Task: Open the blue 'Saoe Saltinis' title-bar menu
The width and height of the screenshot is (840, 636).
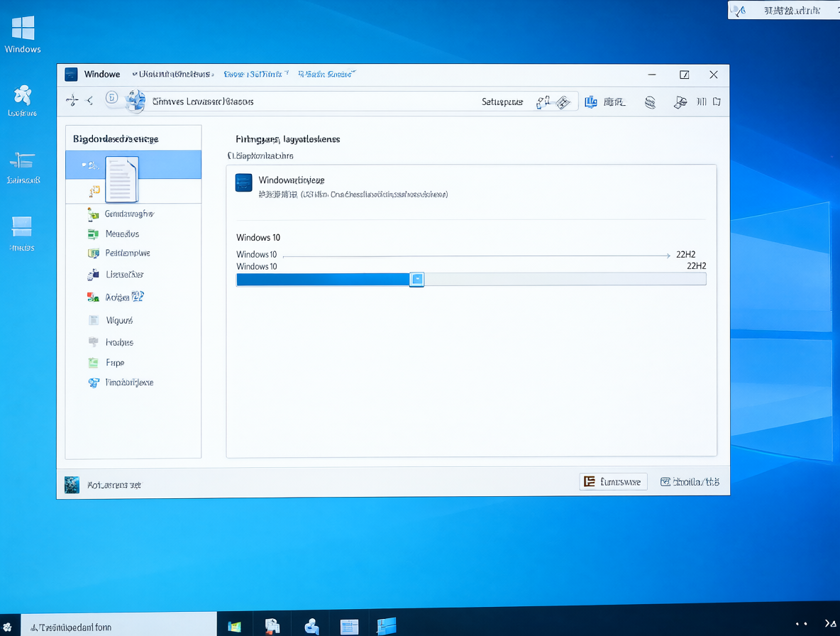Action: pos(256,74)
